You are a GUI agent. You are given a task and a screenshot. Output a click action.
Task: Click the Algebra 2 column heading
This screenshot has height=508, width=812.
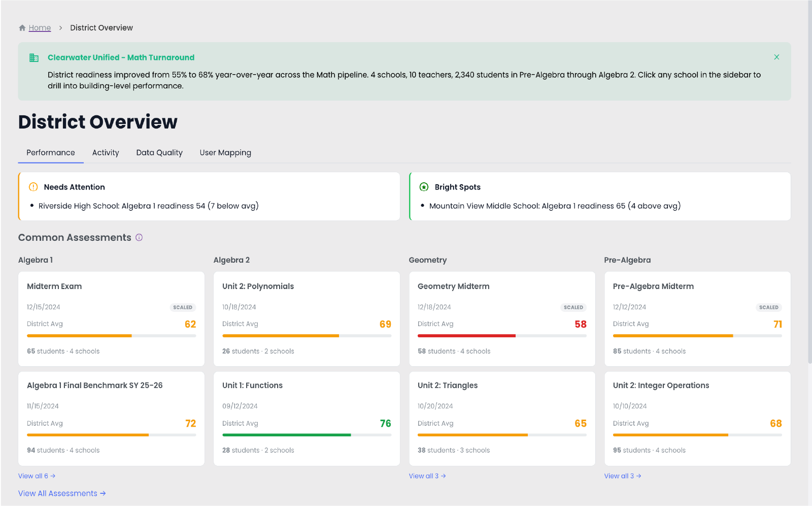click(231, 260)
